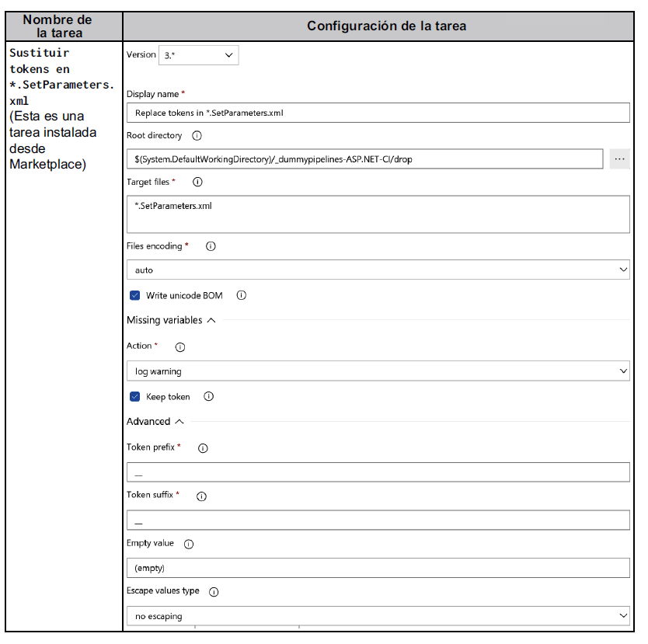648x644 pixels.
Task: Uncheck the Write unicode BOM checkbox
Action: (135, 295)
